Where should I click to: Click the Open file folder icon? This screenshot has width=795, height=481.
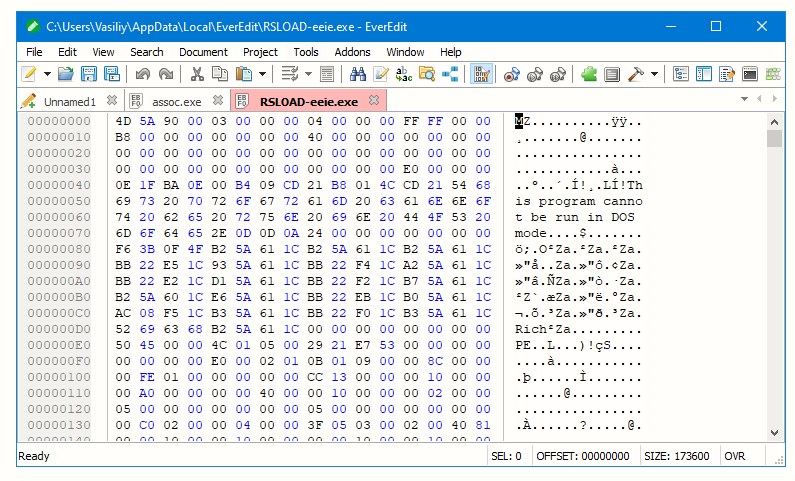pyautogui.click(x=65, y=75)
